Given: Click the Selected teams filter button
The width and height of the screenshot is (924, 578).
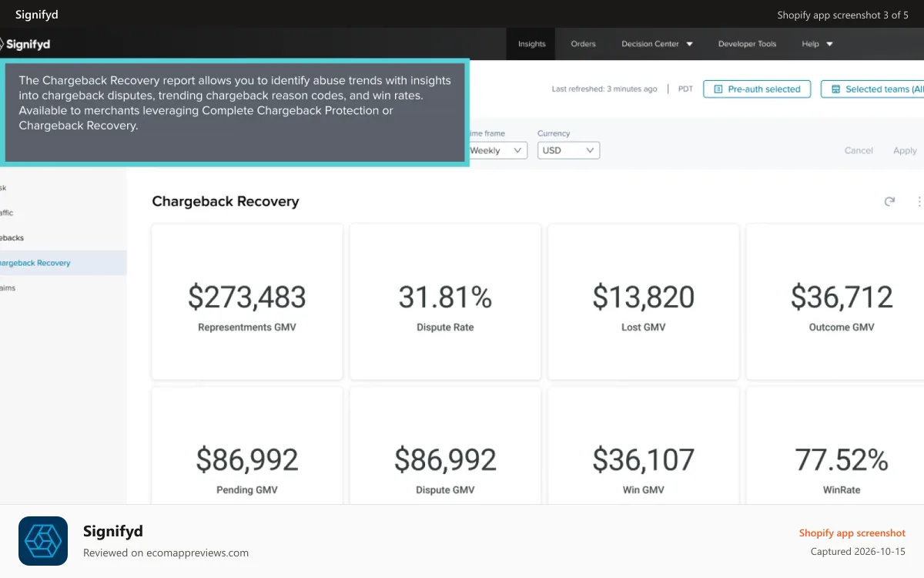Looking at the screenshot, I should coord(872,89).
